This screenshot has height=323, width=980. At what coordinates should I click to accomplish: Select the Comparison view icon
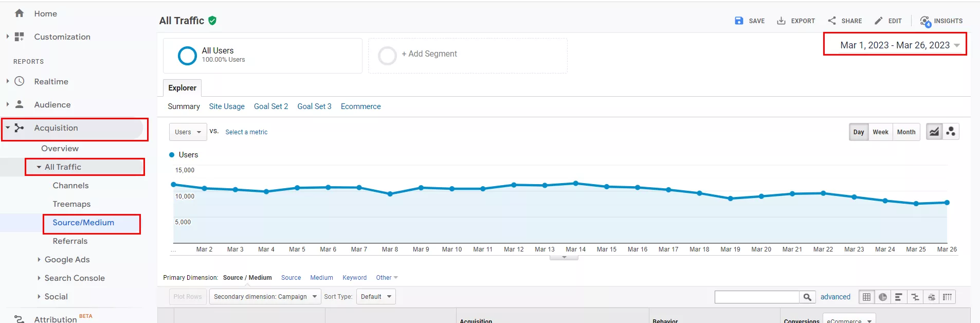(915, 297)
